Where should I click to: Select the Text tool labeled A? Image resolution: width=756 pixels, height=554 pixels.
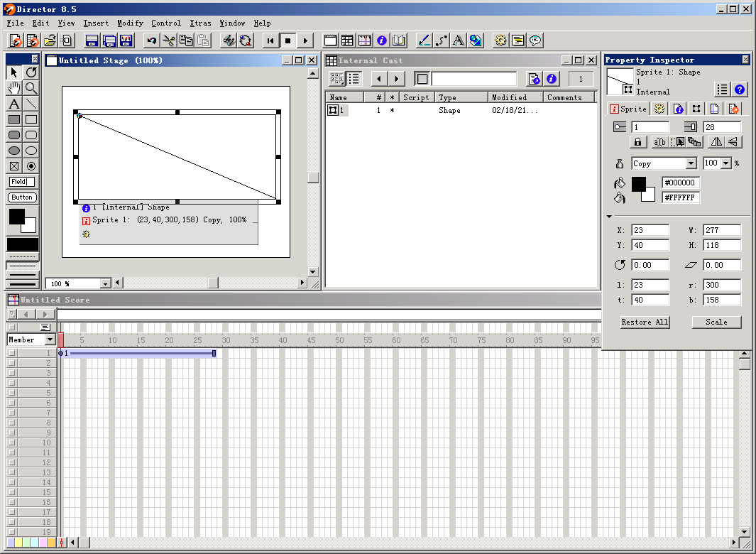[14, 104]
